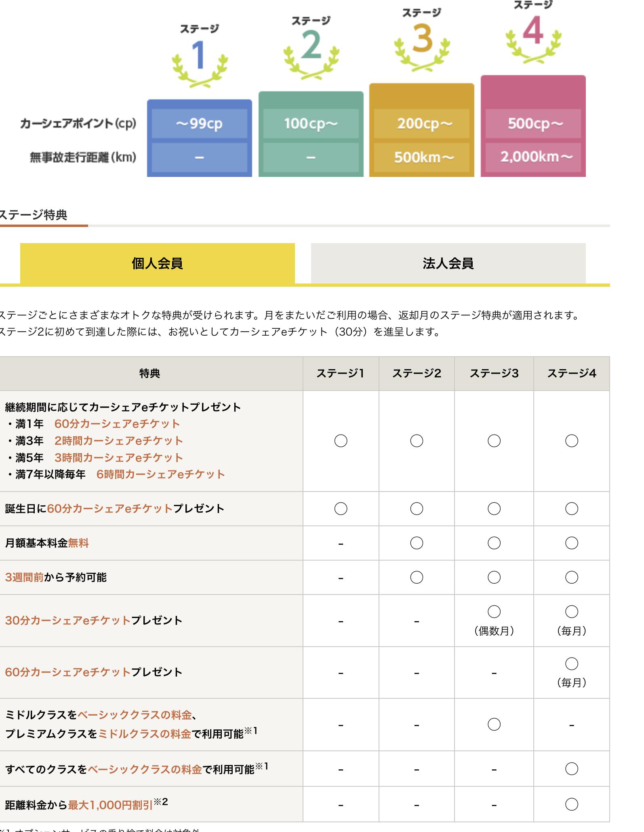Click 満7年以降毎年 6時間カーシェアeチケット text
The height and width of the screenshot is (832, 644).
(116, 475)
